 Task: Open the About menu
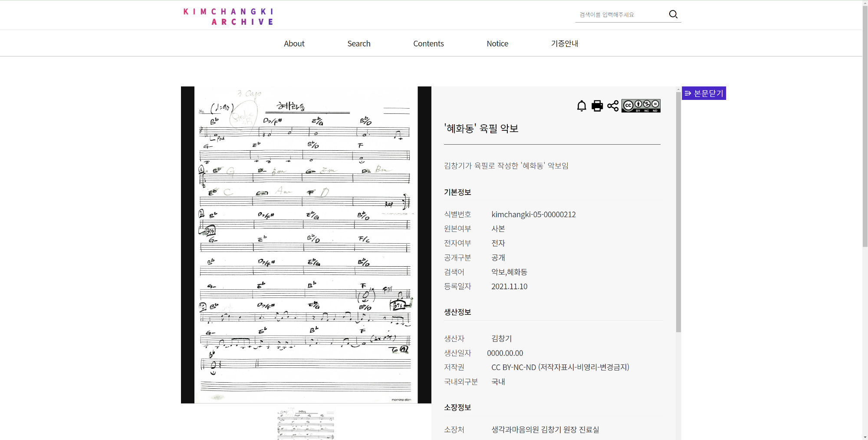294,43
